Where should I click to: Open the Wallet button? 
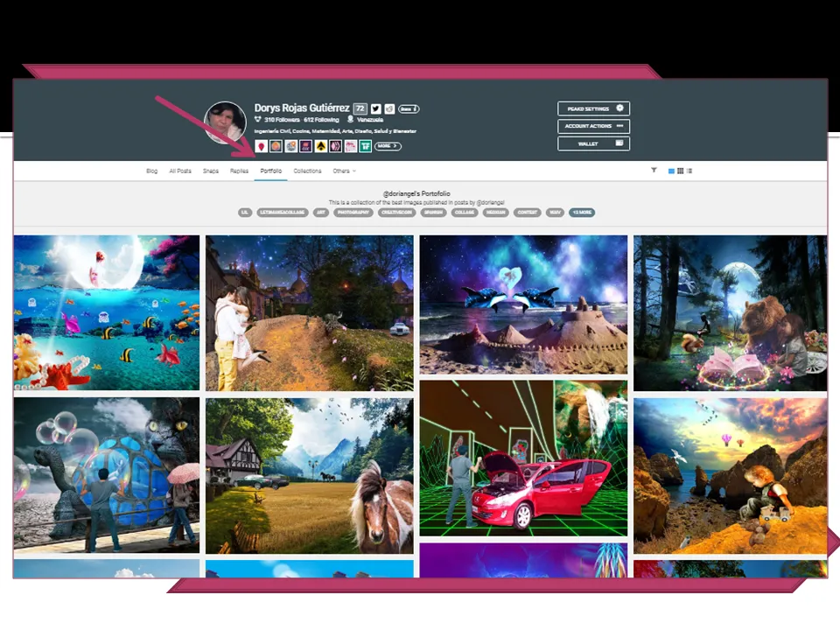pos(593,143)
